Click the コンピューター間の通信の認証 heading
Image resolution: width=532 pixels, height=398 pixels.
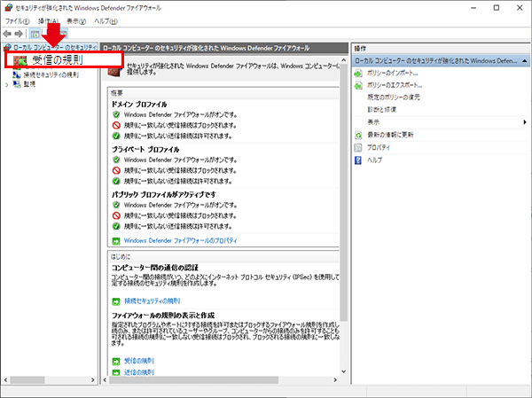pos(155,268)
